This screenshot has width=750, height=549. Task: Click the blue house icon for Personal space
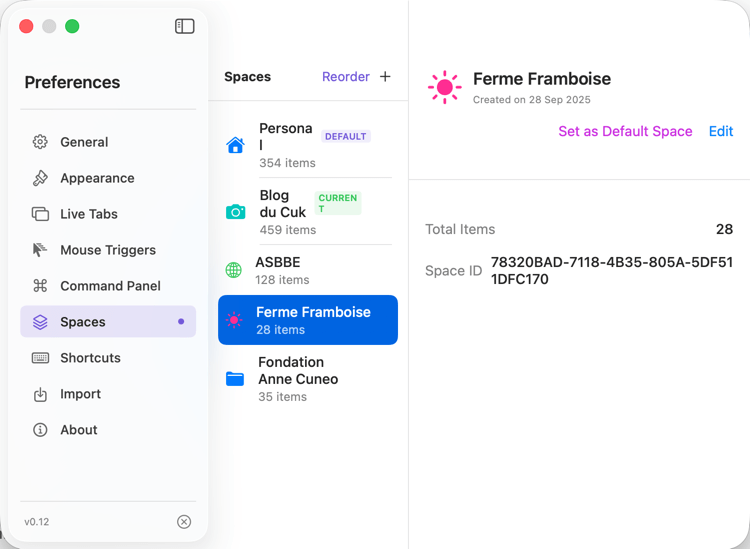tap(235, 146)
